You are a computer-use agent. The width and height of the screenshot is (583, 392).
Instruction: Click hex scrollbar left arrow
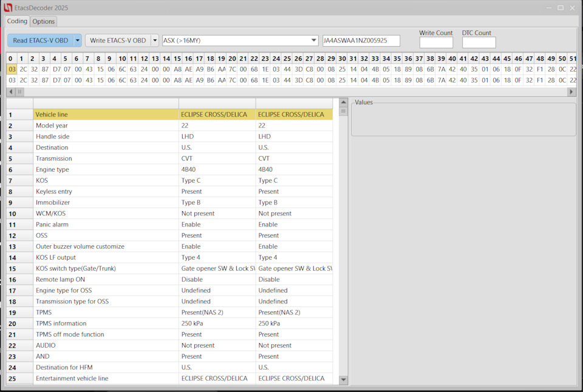click(x=10, y=92)
